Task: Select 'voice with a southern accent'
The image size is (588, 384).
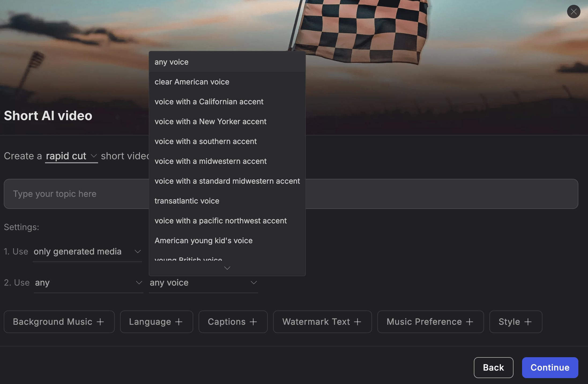Action: pos(206,141)
